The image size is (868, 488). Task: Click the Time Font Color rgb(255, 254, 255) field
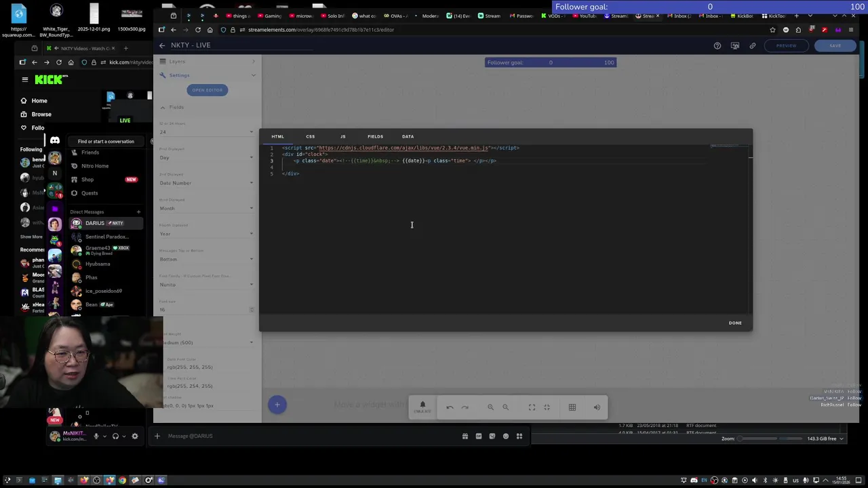[x=207, y=386]
